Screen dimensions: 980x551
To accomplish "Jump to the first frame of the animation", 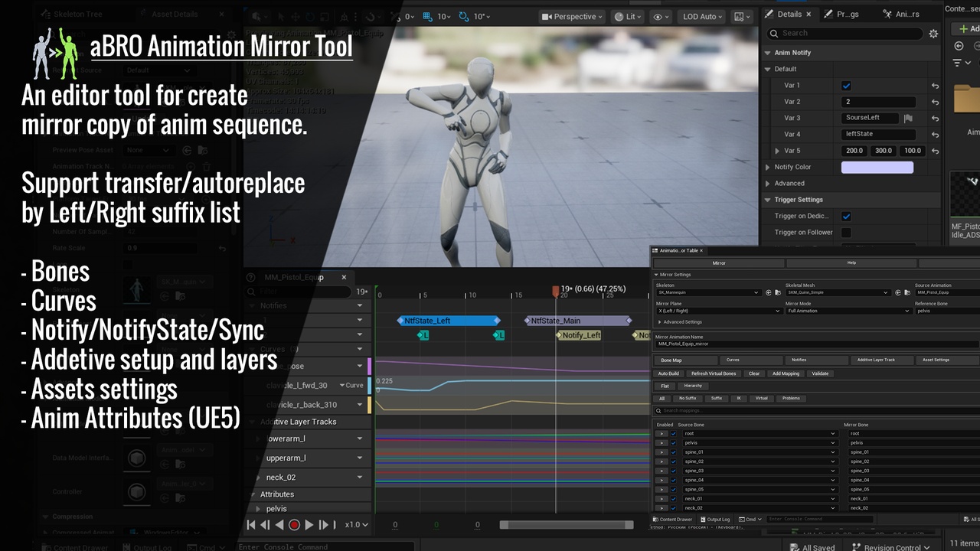I will [x=250, y=525].
